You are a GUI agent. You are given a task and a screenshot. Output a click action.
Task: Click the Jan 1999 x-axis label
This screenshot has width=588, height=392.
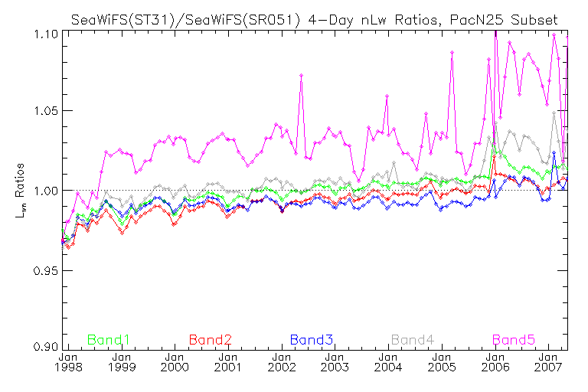(x=122, y=362)
